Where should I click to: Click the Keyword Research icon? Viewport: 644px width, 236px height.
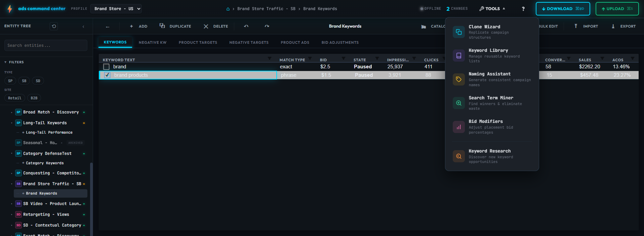[459, 156]
